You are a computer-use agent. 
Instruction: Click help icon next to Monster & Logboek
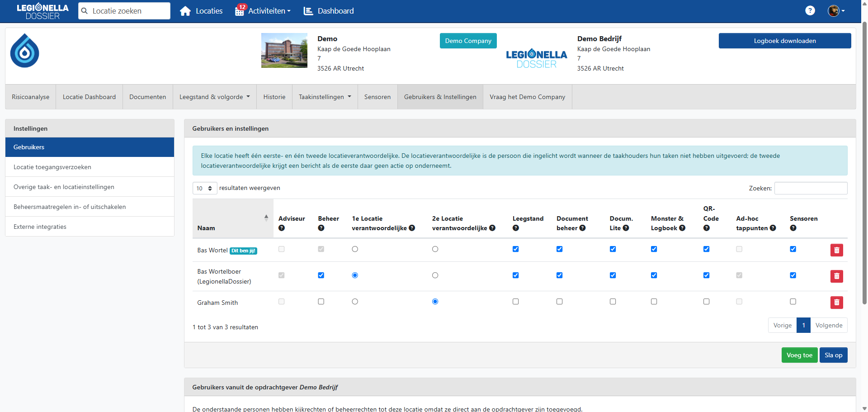tap(682, 228)
